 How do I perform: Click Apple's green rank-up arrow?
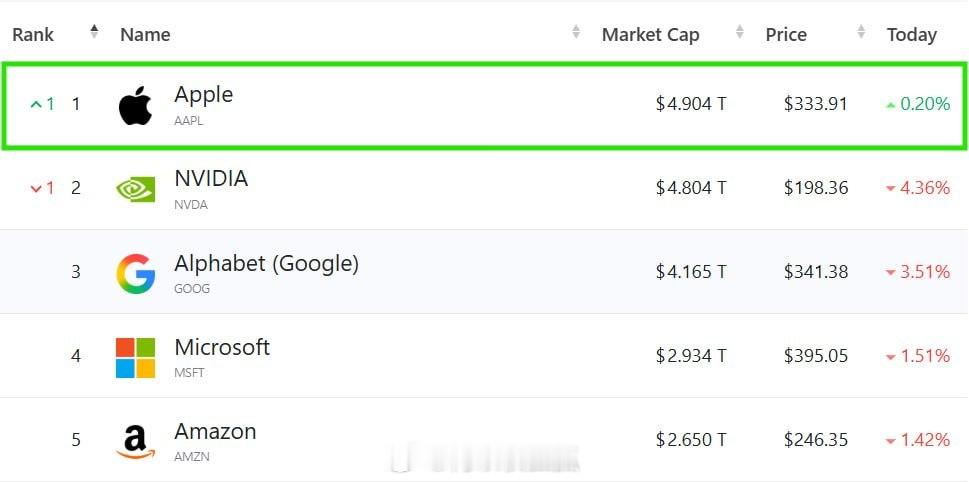click(36, 104)
